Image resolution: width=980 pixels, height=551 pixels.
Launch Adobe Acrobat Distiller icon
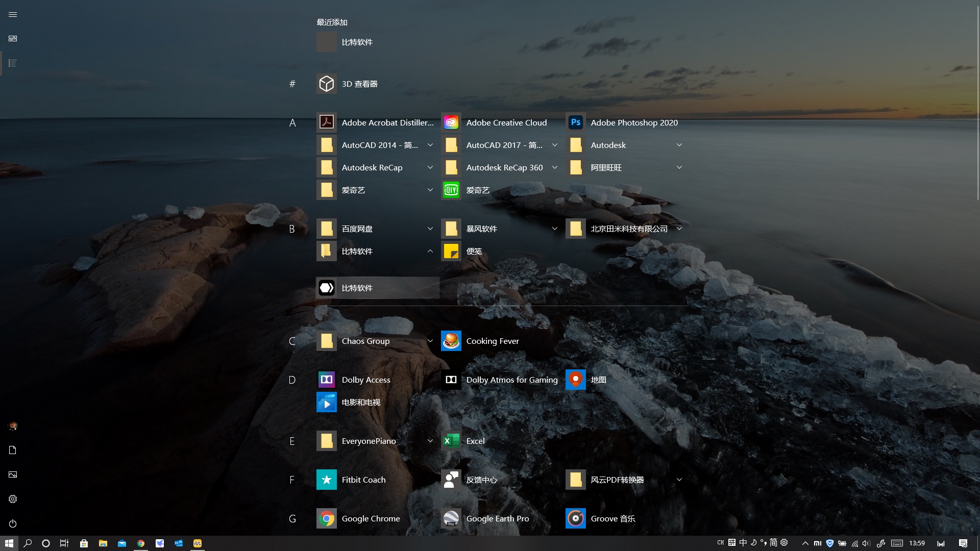click(x=327, y=122)
